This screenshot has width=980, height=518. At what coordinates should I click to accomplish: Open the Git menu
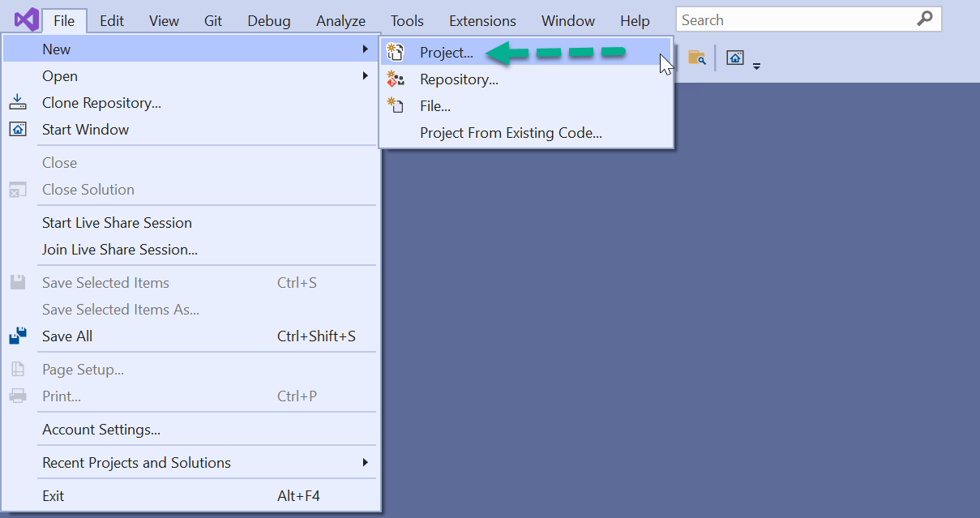pos(212,20)
